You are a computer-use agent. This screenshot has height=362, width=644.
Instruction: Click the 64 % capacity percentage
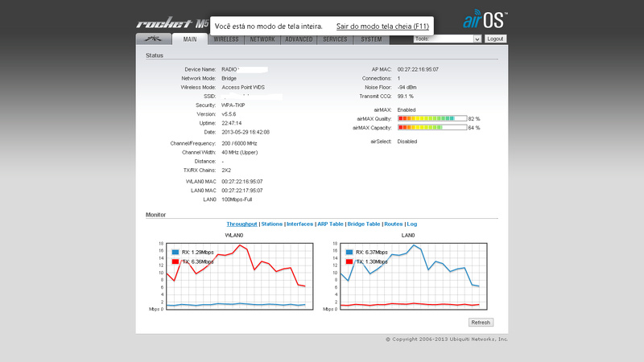pos(474,128)
